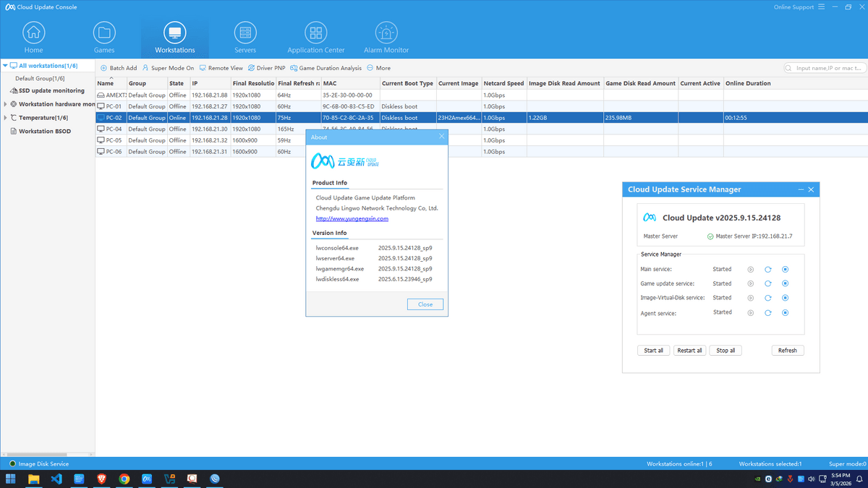The height and width of the screenshot is (488, 868).
Task: Click the Restart all button
Action: [x=689, y=350]
